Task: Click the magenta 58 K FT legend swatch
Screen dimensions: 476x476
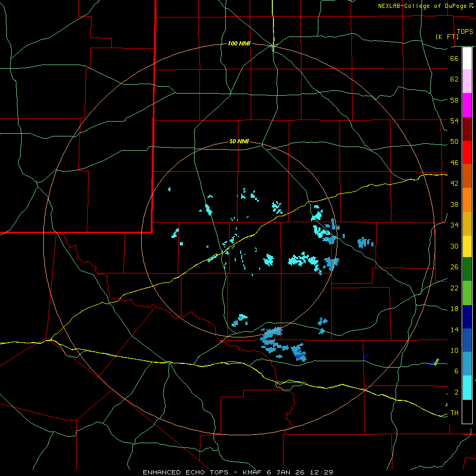Action: (467, 105)
